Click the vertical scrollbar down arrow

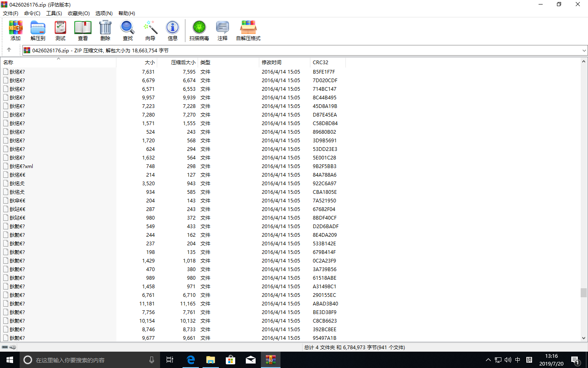coord(584,338)
